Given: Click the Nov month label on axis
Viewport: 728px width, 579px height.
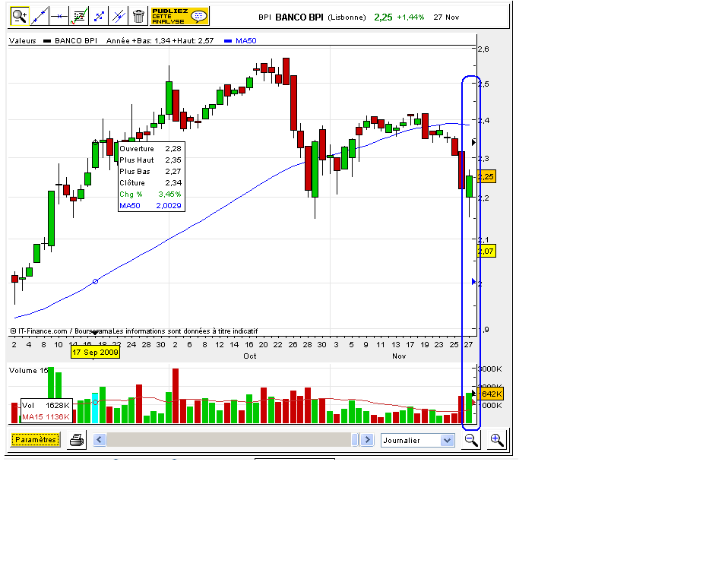Looking at the screenshot, I should (399, 356).
